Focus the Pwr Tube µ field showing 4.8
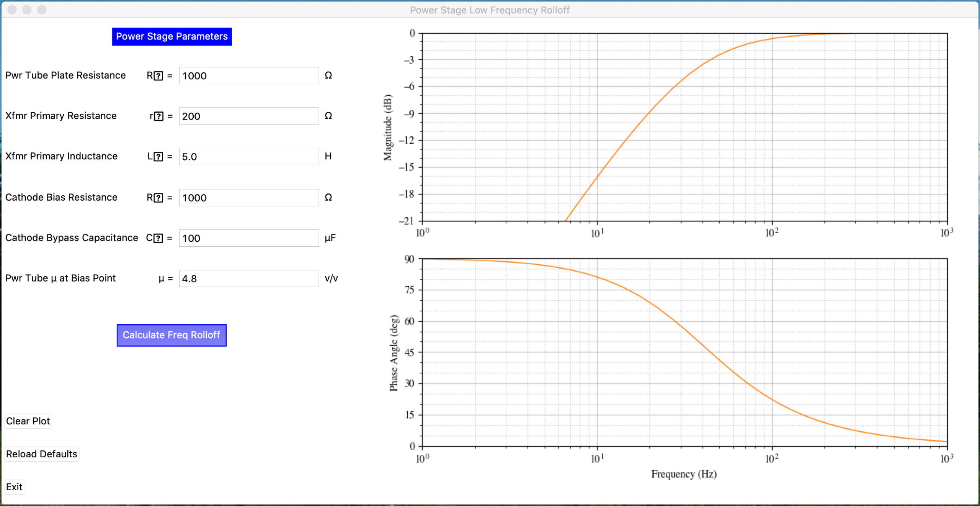Image resolution: width=980 pixels, height=506 pixels. [249, 278]
